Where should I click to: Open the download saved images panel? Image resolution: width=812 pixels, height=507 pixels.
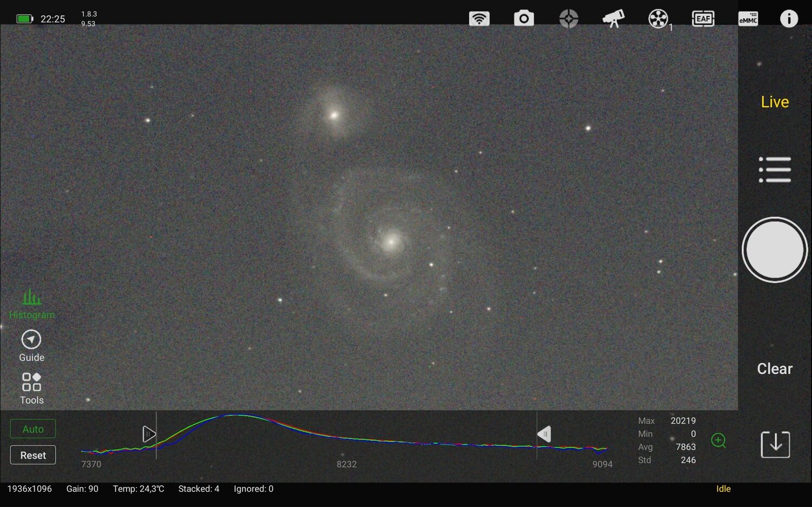[x=774, y=444]
